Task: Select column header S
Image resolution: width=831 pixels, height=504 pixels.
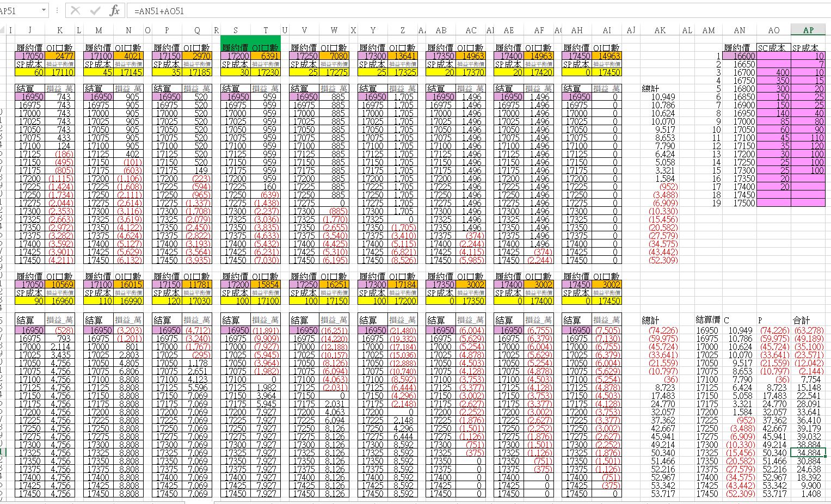Action: [x=236, y=30]
